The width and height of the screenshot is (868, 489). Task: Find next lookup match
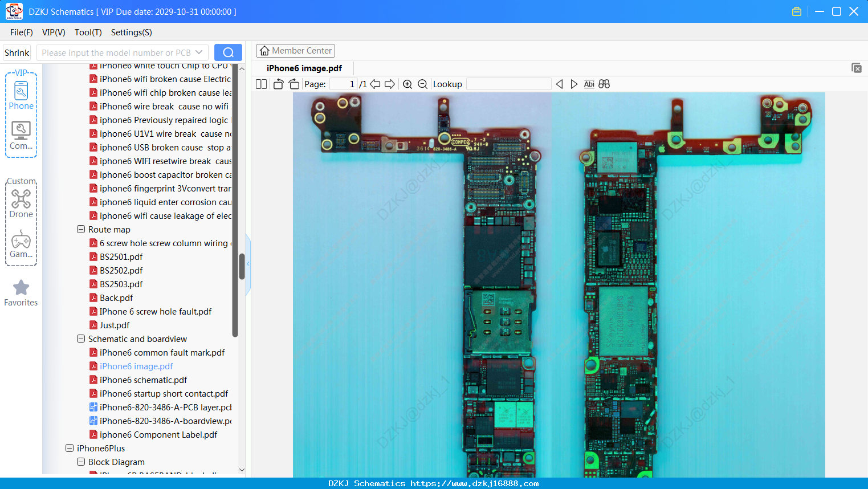pyautogui.click(x=574, y=84)
